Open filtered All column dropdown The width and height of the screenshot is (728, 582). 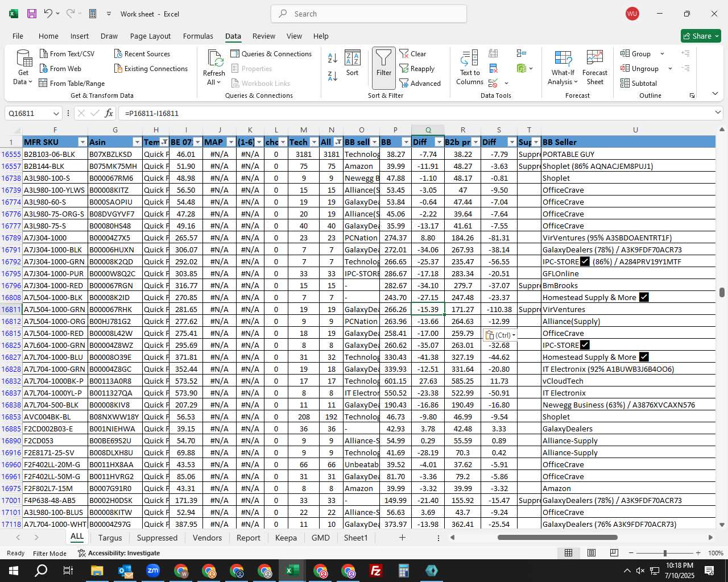(338, 142)
